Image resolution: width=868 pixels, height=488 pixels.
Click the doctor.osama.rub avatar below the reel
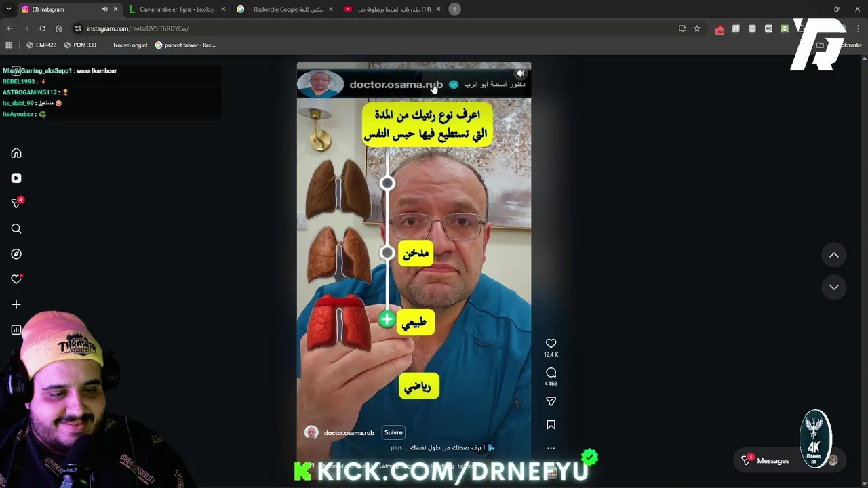(311, 432)
